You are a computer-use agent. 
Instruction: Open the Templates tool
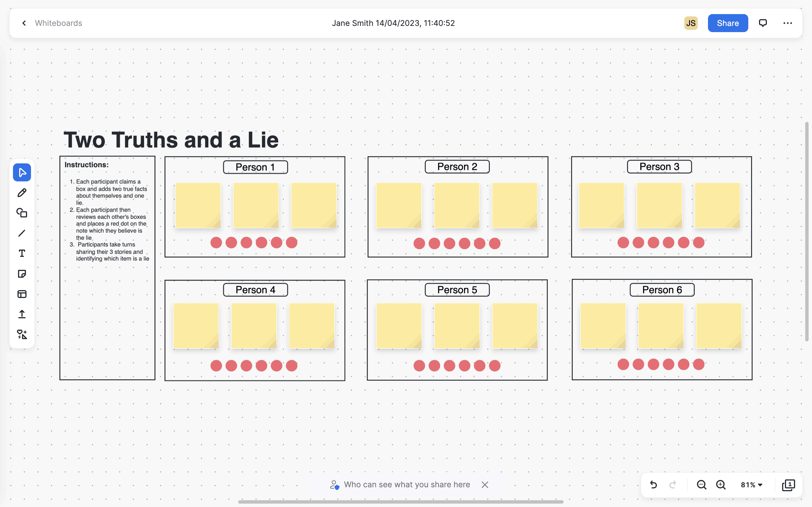[22, 294]
